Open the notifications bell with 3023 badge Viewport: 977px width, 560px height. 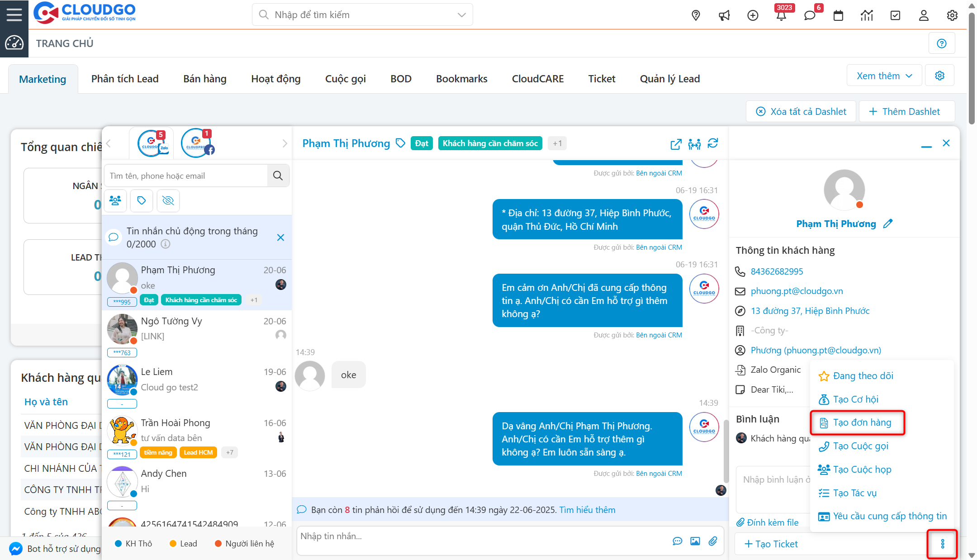pyautogui.click(x=782, y=15)
